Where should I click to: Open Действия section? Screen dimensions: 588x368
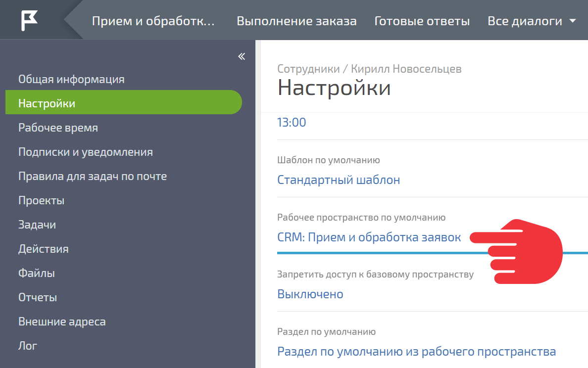pos(44,249)
